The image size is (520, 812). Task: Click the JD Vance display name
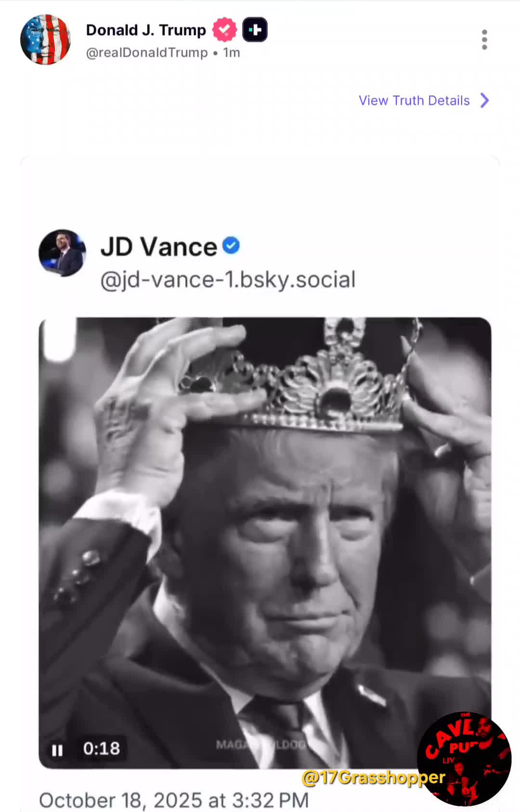(x=159, y=247)
